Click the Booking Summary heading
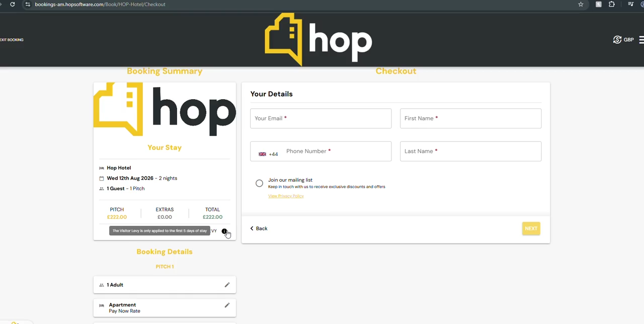 165,71
